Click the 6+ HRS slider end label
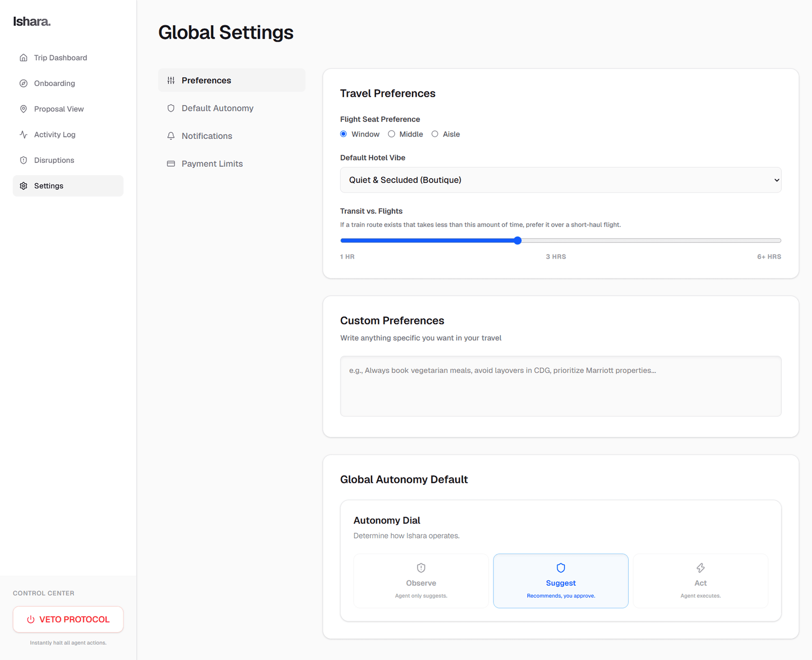 769,257
